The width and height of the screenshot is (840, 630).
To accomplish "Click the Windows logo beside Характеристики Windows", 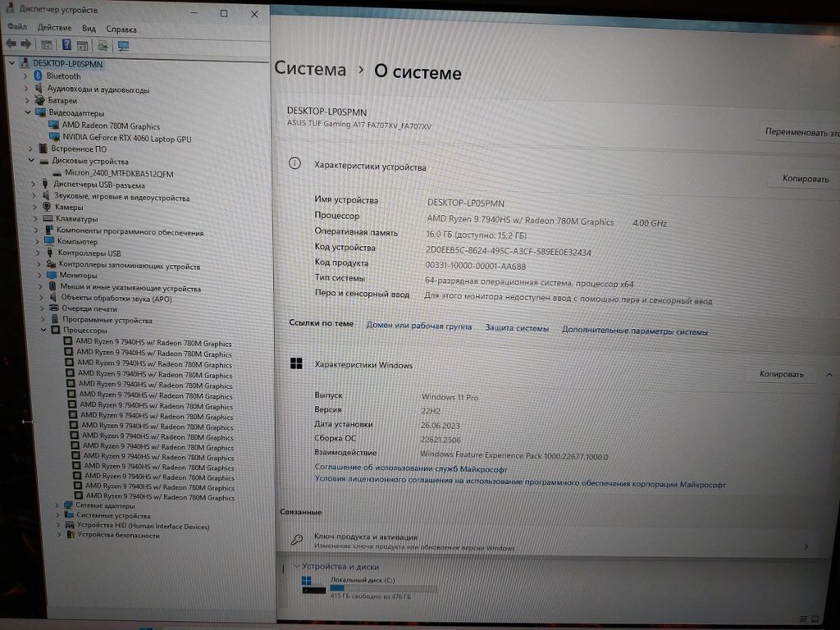I will 295,363.
